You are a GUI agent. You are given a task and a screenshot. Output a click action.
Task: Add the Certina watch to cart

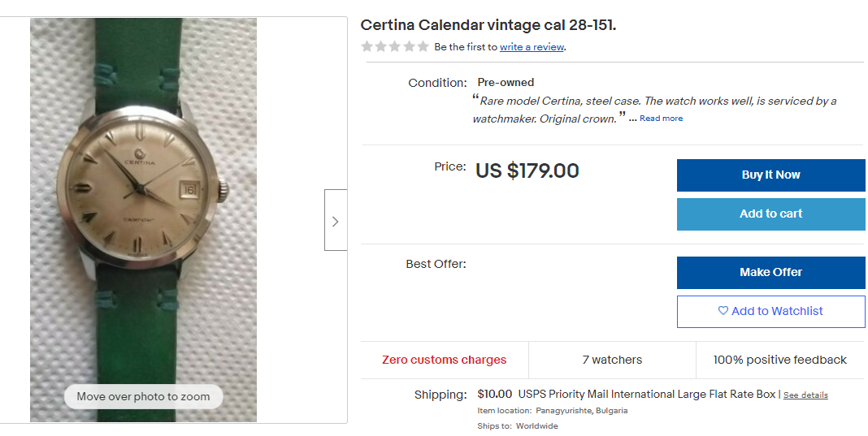click(770, 214)
